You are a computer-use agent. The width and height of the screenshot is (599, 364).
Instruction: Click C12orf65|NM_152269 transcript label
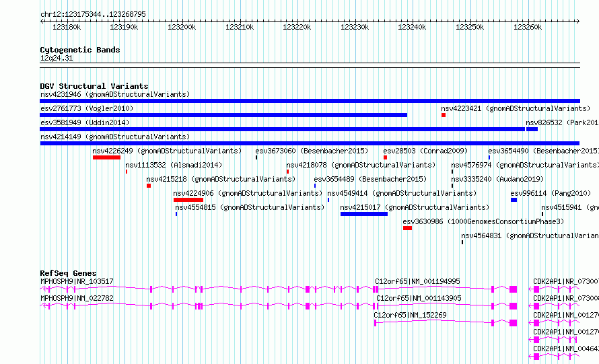tap(410, 315)
